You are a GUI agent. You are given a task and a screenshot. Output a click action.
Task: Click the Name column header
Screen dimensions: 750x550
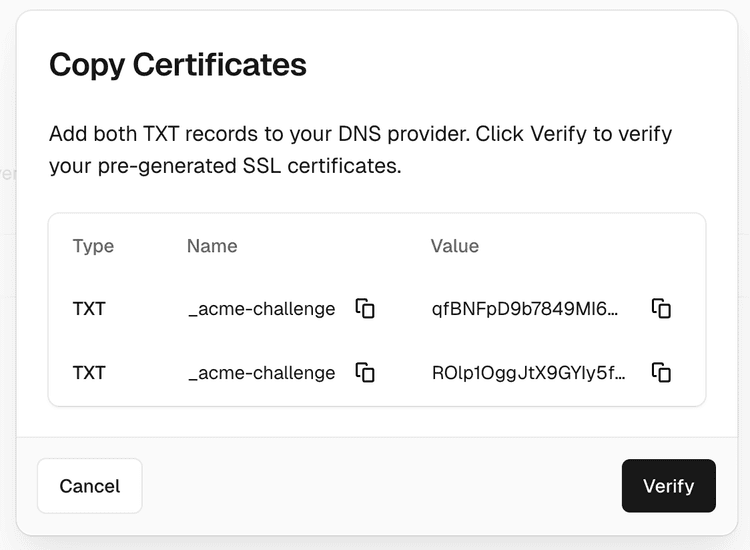(212, 246)
